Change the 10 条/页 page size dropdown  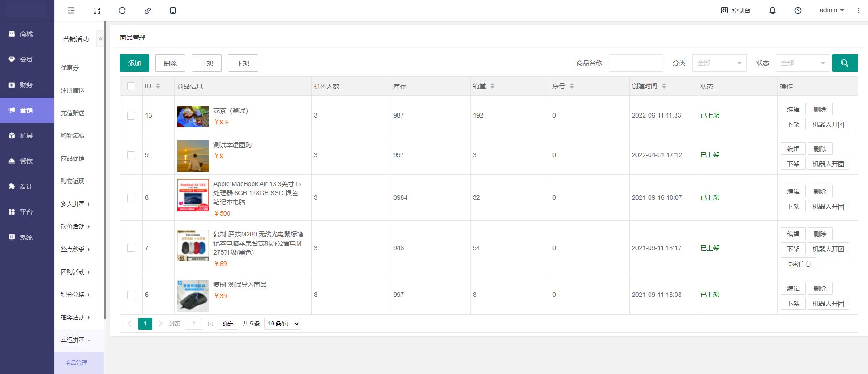coord(283,324)
